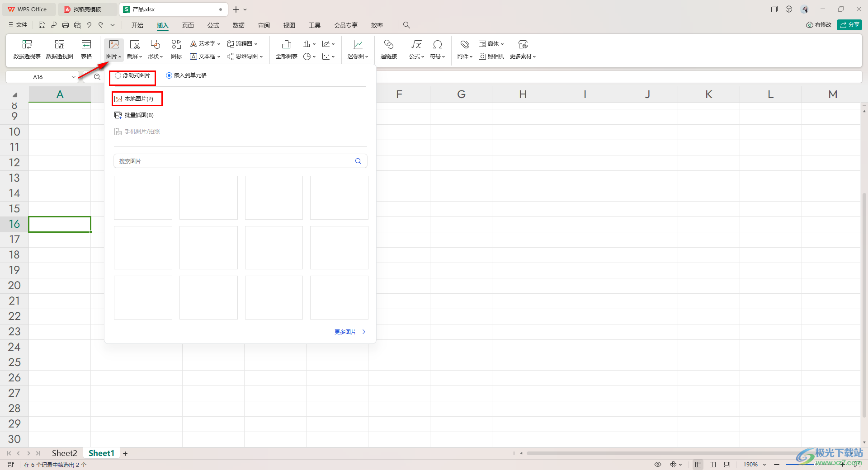
Task: Click the Pivot Table (数据透视表) icon
Action: click(27, 49)
